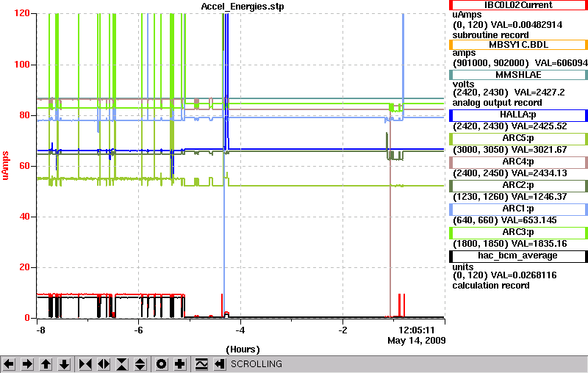Image resolution: width=588 pixels, height=373 pixels.
Task: Click the plus (zoom) toolbar icon
Action: click(x=180, y=364)
